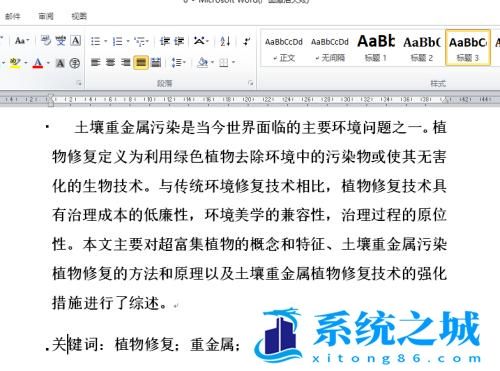Apply the 无间隔 style

(330, 48)
